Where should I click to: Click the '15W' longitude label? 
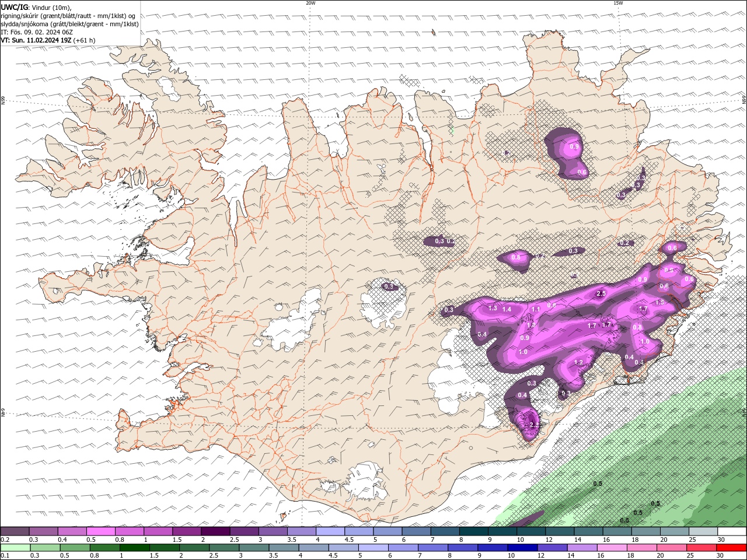point(618,3)
